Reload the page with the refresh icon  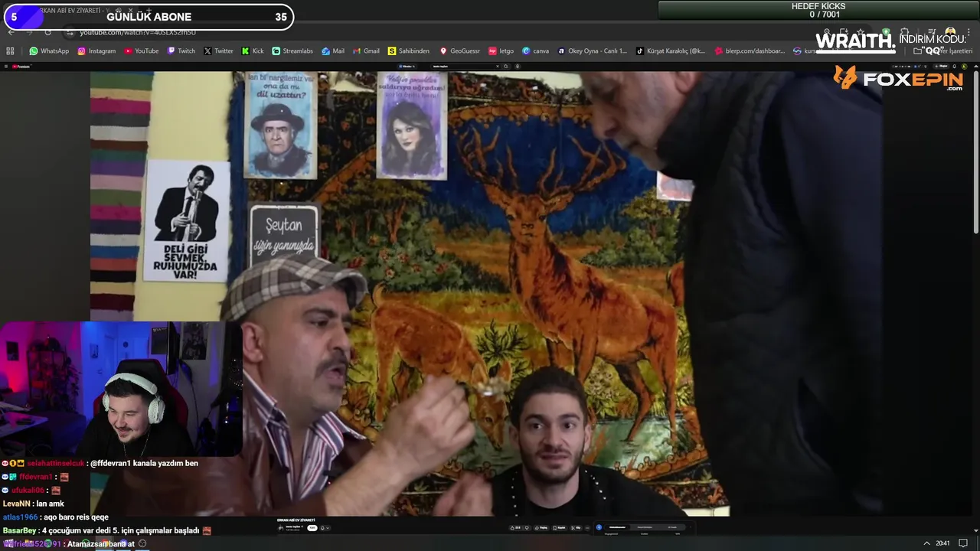click(x=47, y=32)
